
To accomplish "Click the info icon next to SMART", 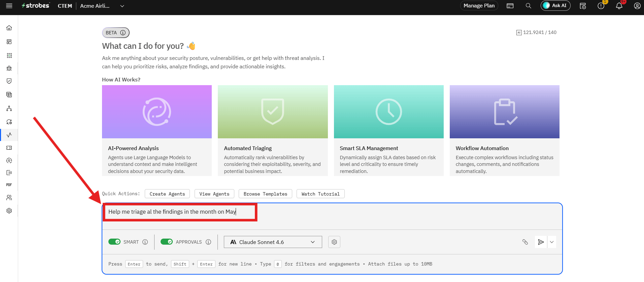I will pos(145,242).
